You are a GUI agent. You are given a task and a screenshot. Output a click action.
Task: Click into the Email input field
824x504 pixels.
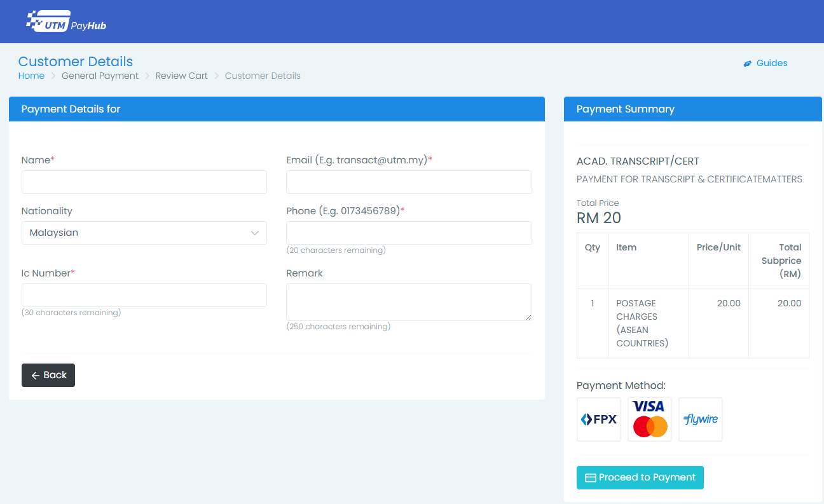409,182
